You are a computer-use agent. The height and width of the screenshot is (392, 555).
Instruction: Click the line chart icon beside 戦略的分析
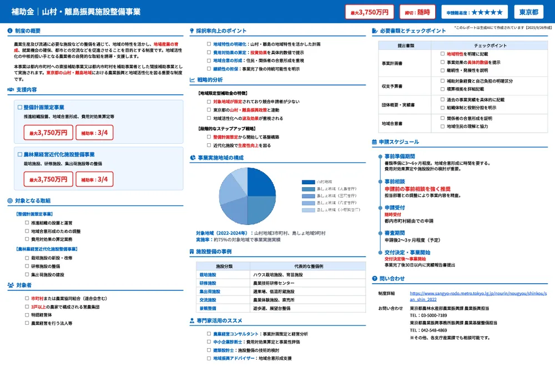[192, 80]
